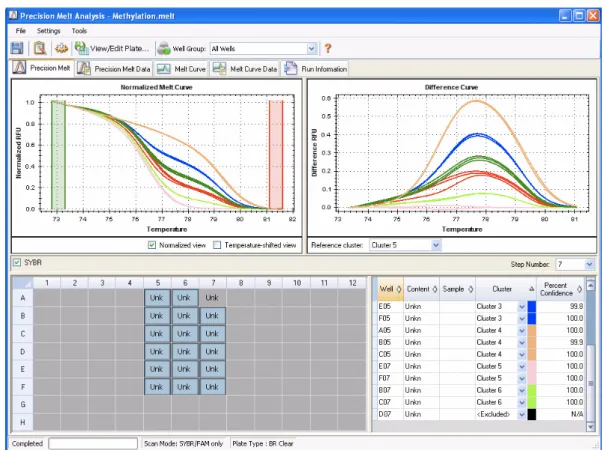
Task: Click blue color swatch for well E05
Action: coord(532,307)
